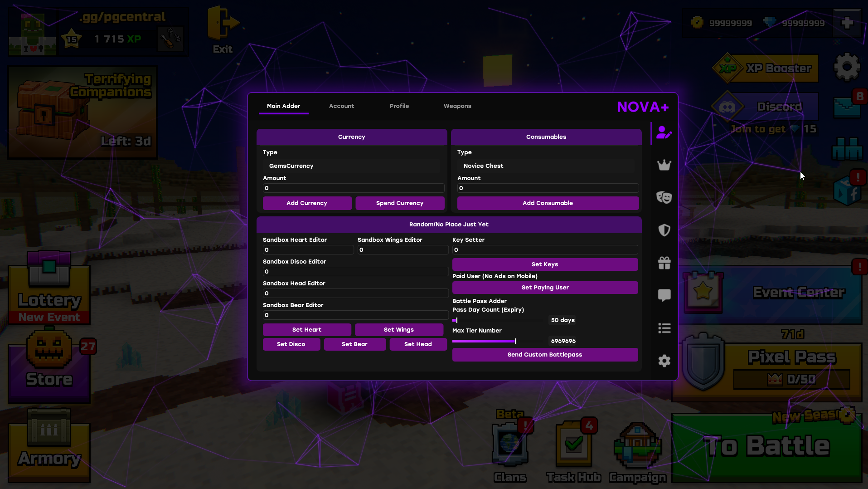Open the game settings gear at top right
The width and height of the screenshot is (868, 489).
click(x=847, y=67)
